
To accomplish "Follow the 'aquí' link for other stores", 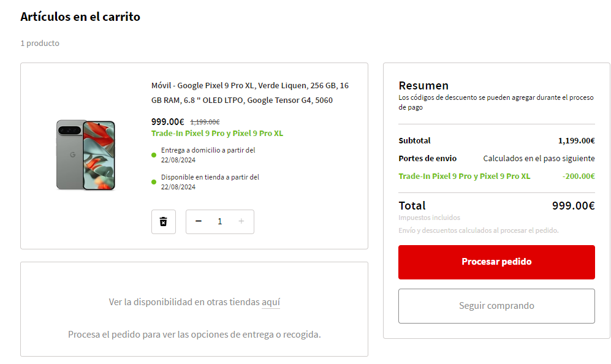I will [270, 302].
